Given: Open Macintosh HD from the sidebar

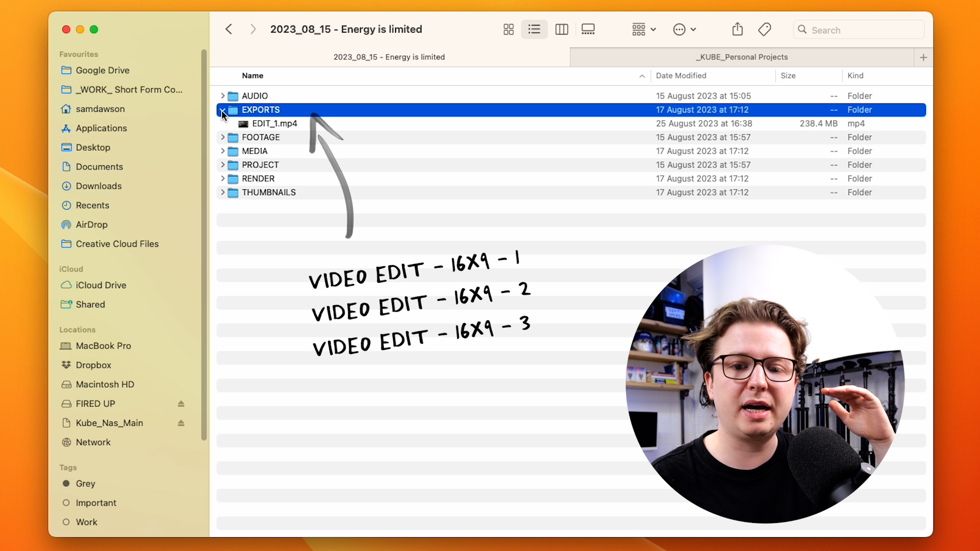Looking at the screenshot, I should click(105, 385).
